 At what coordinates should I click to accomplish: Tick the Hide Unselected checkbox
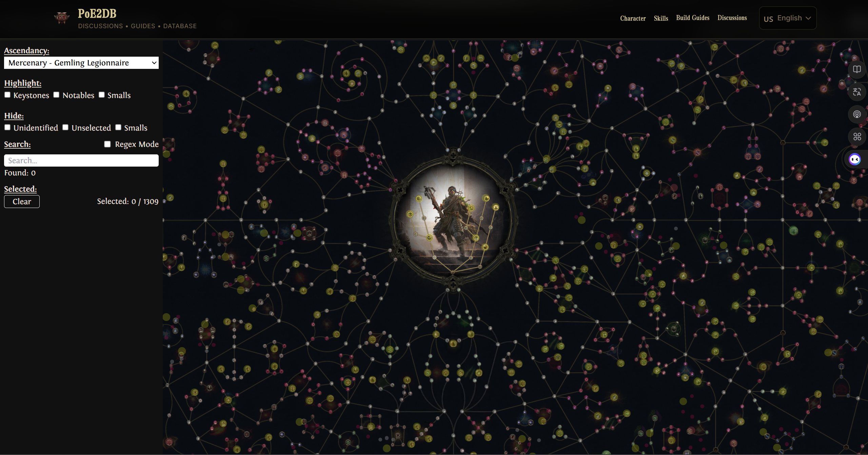tap(65, 128)
